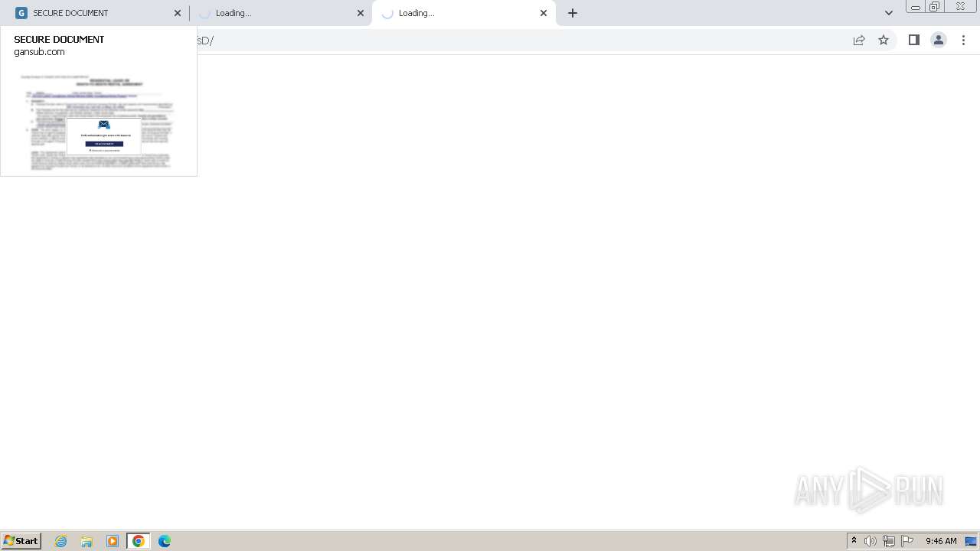Minimize the Chrome window
The height and width of the screenshot is (551, 980).
(915, 7)
